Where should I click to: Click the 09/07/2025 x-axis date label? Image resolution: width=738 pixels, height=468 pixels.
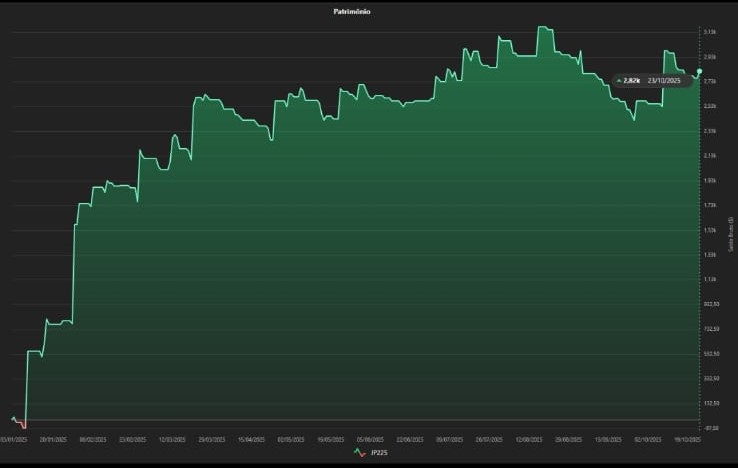(x=450, y=439)
